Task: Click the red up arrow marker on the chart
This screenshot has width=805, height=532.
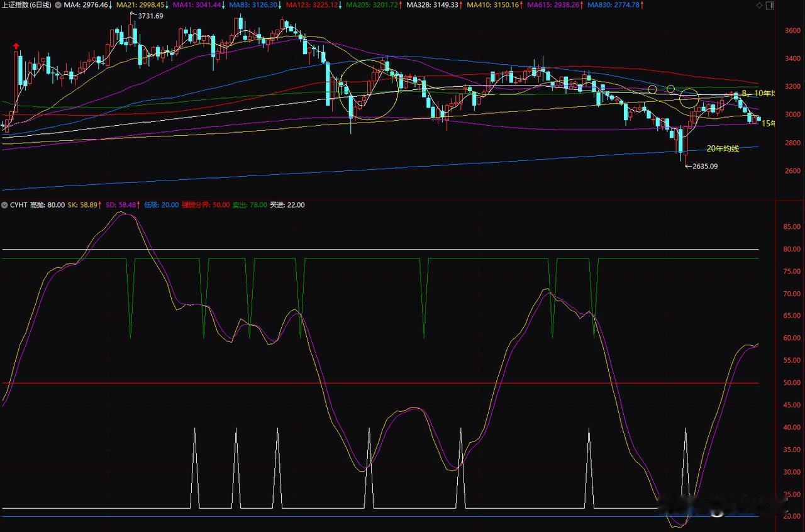Action: tap(16, 47)
